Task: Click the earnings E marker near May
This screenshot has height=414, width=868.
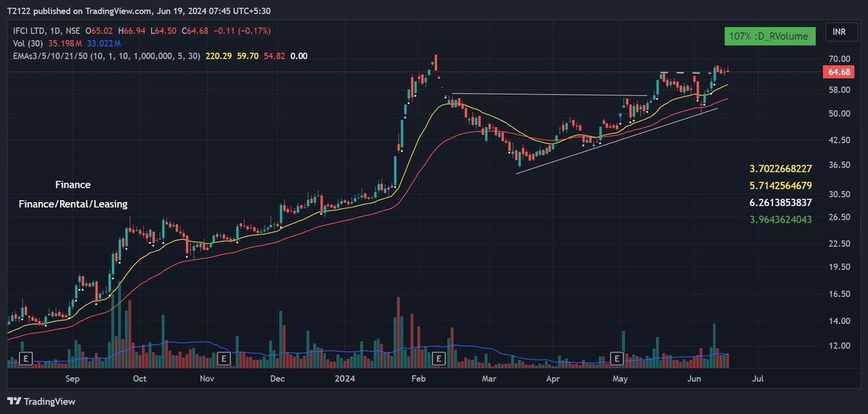Action: [x=617, y=358]
